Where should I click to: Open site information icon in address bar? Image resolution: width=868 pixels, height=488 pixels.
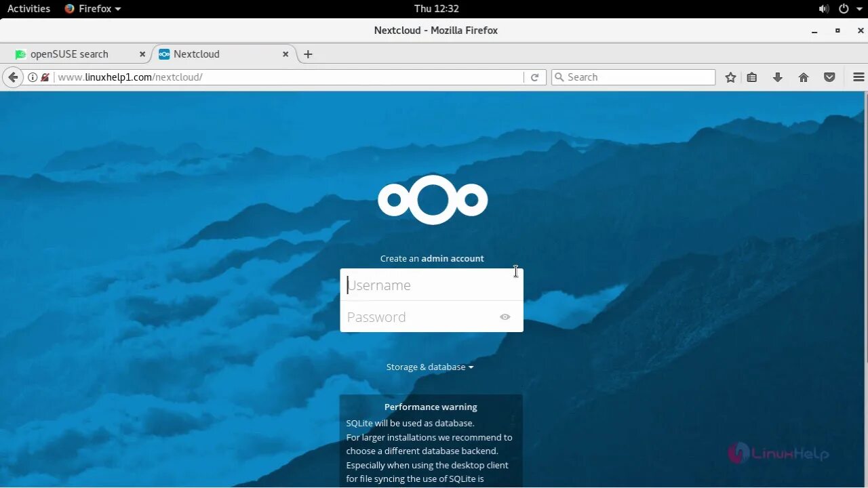(x=33, y=77)
